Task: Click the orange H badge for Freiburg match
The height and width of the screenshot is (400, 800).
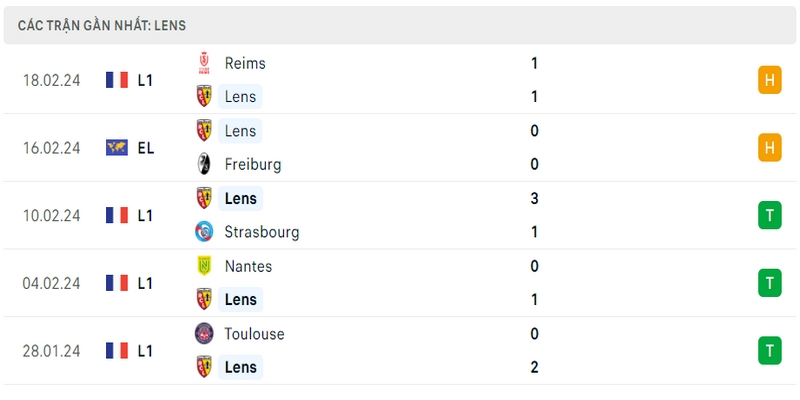Action: (770, 147)
